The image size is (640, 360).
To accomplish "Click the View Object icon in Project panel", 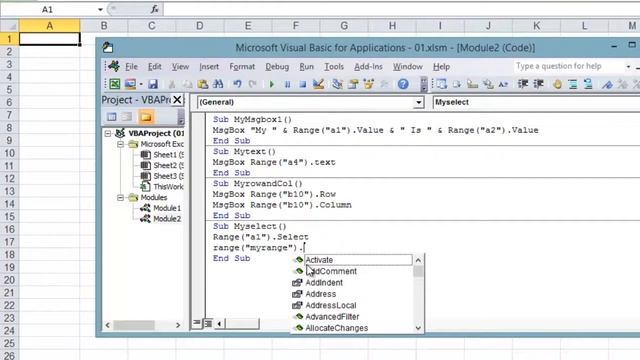I will click(x=127, y=117).
